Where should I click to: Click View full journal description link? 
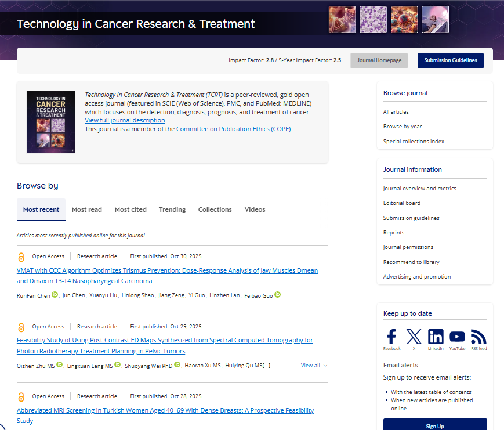pyautogui.click(x=125, y=120)
